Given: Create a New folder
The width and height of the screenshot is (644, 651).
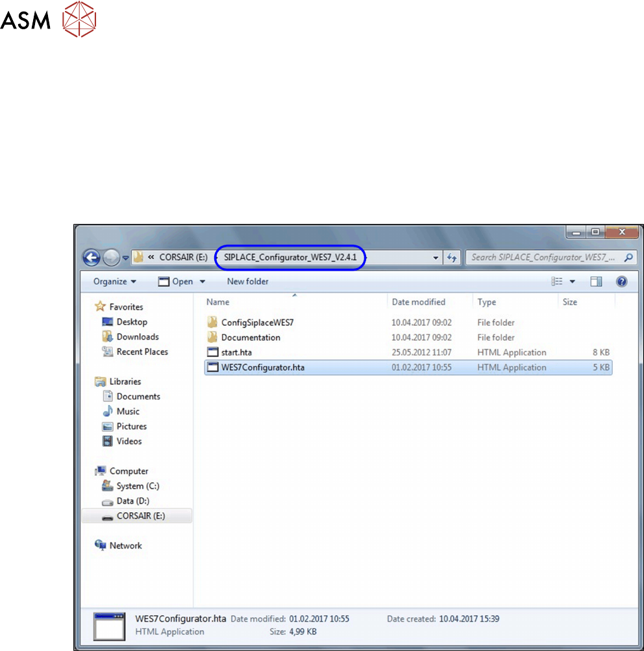Looking at the screenshot, I should click(x=247, y=282).
